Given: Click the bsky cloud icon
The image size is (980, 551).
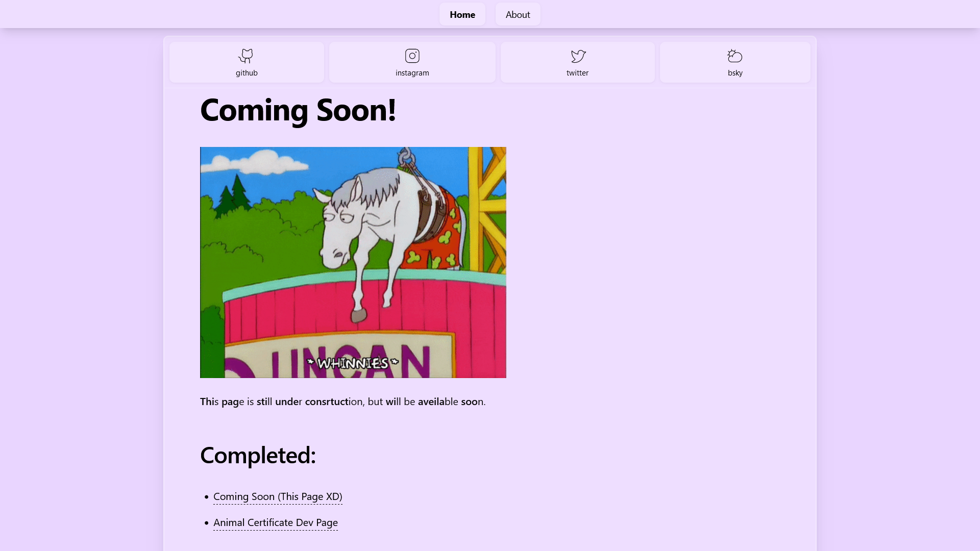Looking at the screenshot, I should (x=735, y=56).
